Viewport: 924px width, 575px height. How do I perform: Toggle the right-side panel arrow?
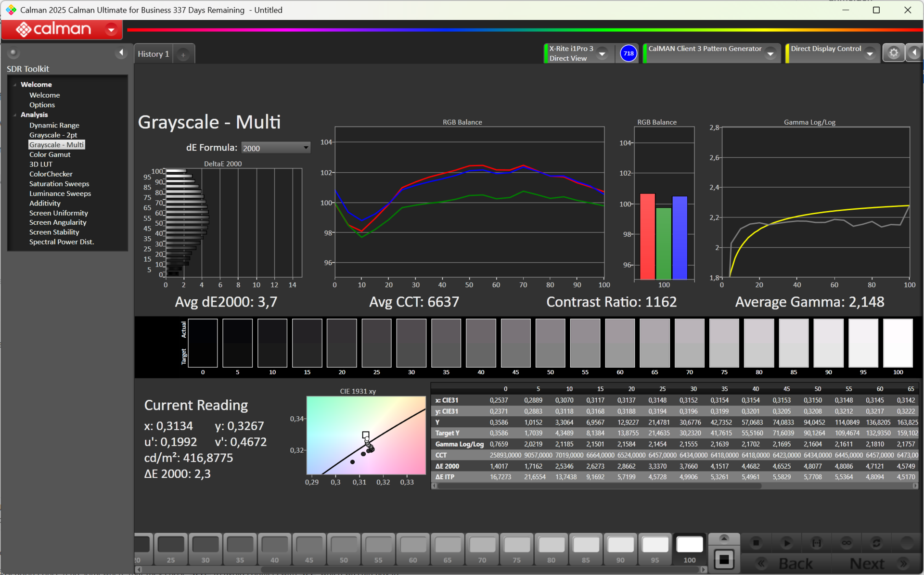click(914, 53)
